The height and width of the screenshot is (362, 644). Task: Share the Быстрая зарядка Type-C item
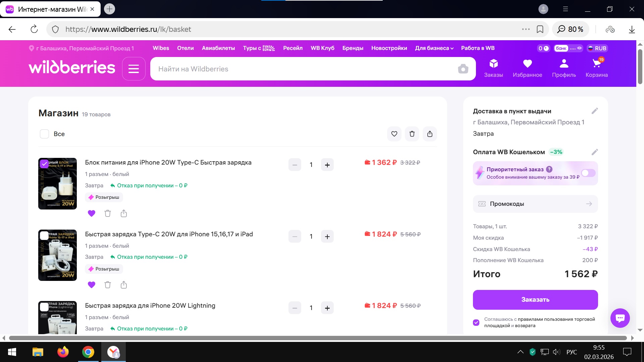pos(124,285)
